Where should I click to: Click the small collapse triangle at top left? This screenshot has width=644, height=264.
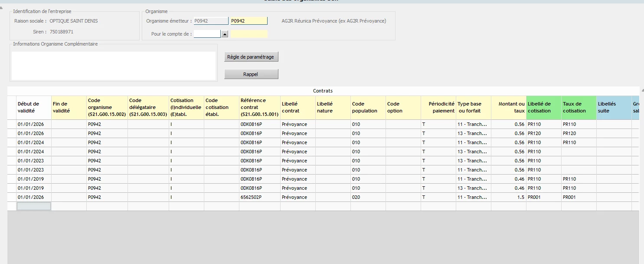point(1,7)
